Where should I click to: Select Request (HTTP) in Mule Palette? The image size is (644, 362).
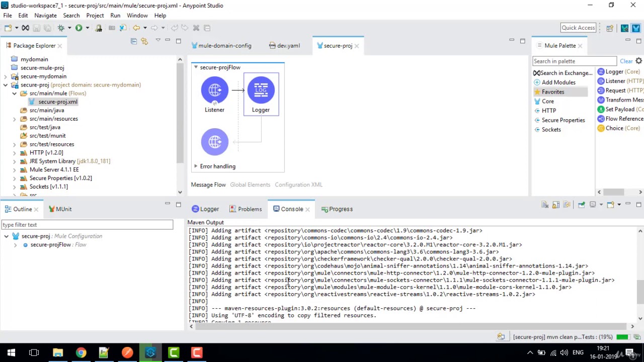click(x=620, y=90)
